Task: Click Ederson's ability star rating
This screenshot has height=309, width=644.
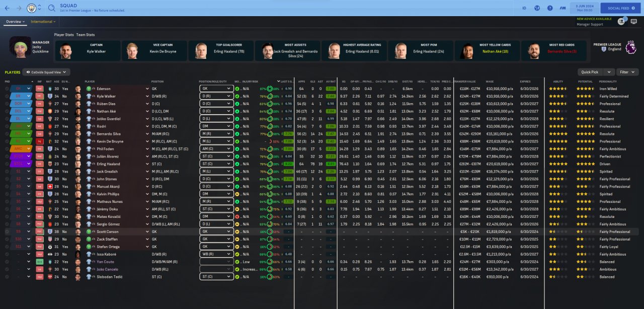Action: click(558, 89)
